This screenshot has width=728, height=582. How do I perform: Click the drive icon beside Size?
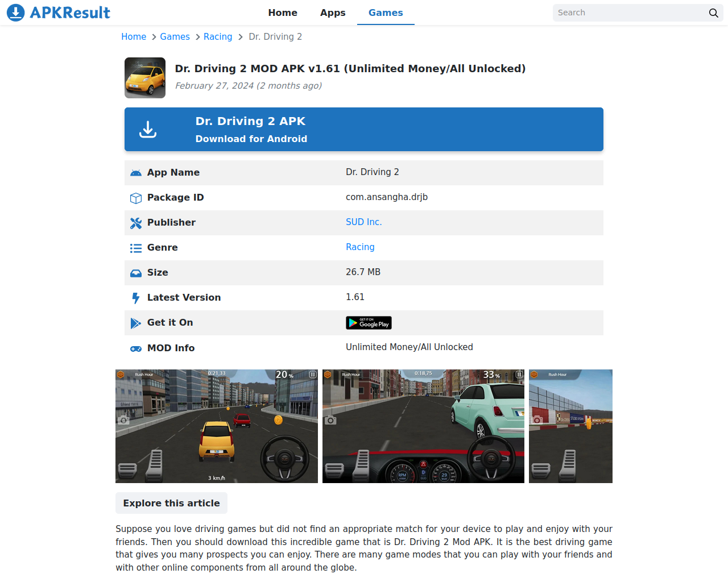tap(136, 273)
